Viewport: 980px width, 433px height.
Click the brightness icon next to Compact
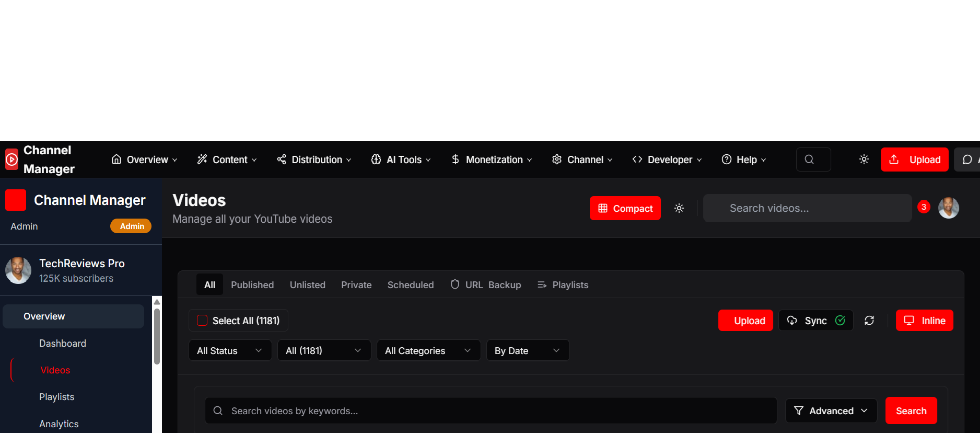679,208
